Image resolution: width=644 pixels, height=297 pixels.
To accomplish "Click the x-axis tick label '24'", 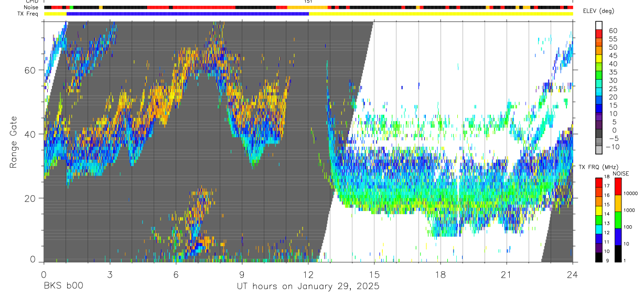I will tap(573, 274).
